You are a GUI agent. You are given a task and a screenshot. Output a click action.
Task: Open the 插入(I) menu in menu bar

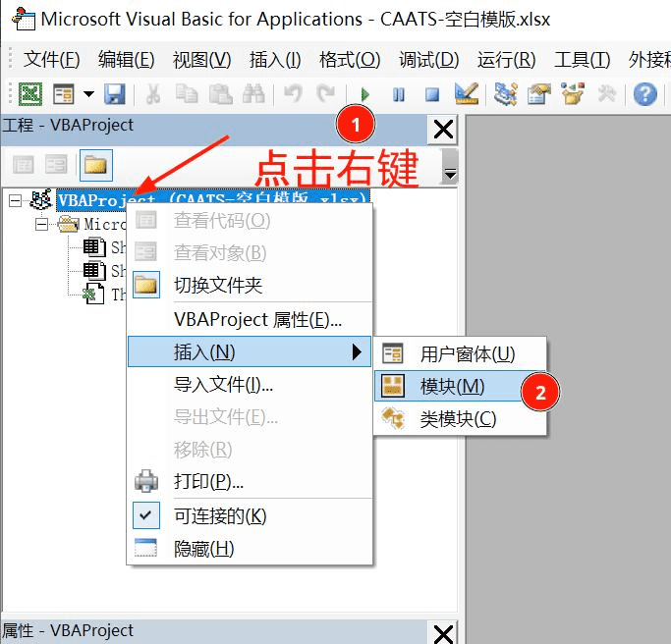click(275, 60)
